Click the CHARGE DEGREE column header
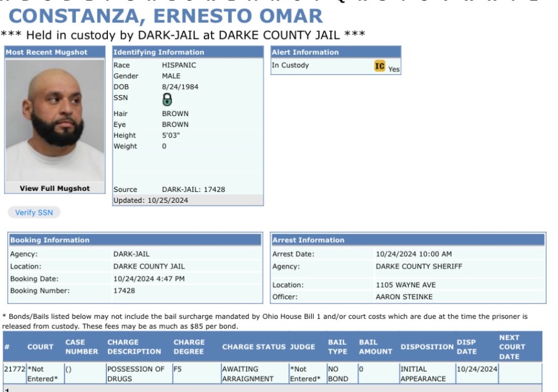 point(189,347)
